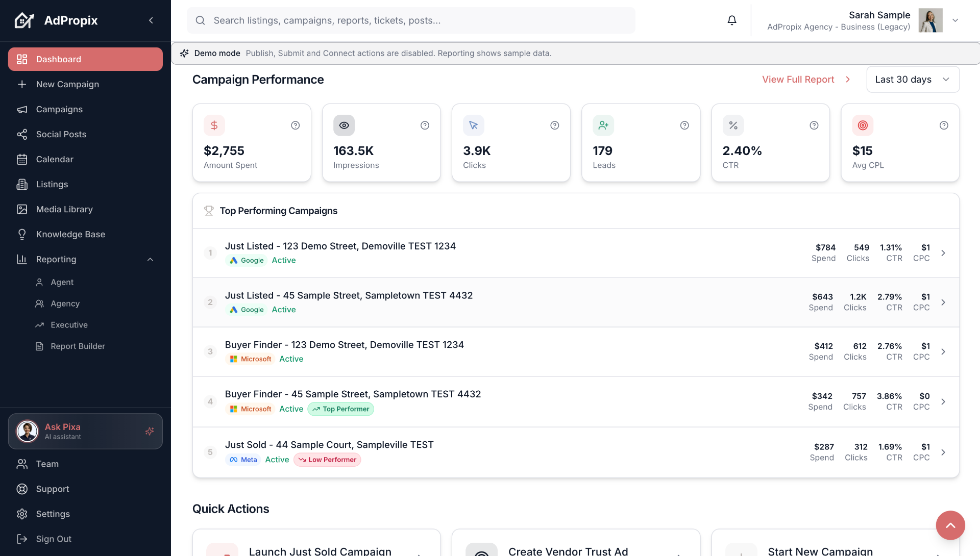Click the add-user icon on Leads card
This screenshot has height=556, width=980.
tap(603, 125)
